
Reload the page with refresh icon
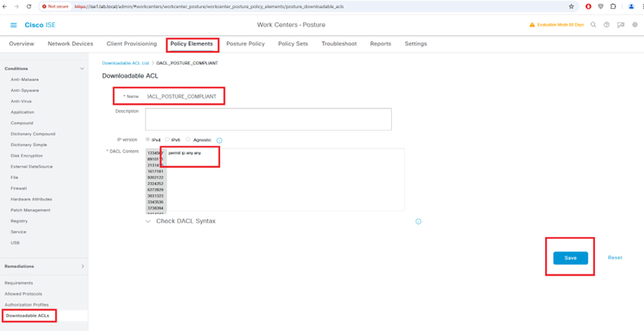point(28,6)
